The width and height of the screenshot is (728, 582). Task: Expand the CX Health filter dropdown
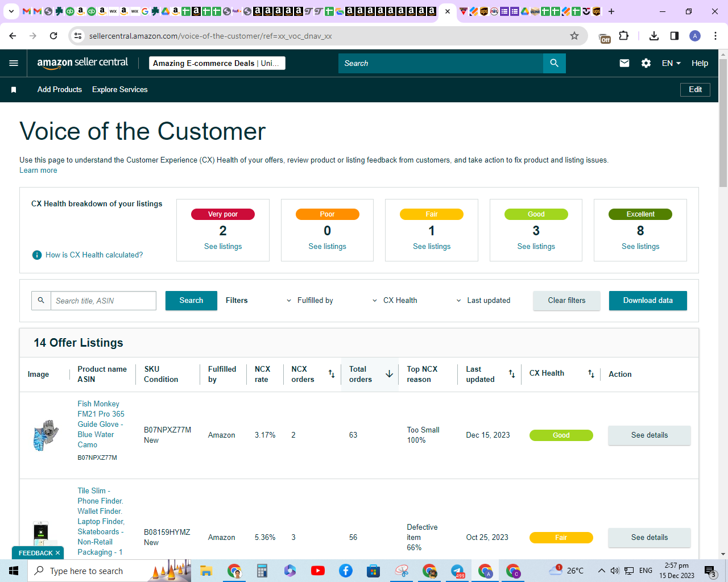click(x=395, y=301)
